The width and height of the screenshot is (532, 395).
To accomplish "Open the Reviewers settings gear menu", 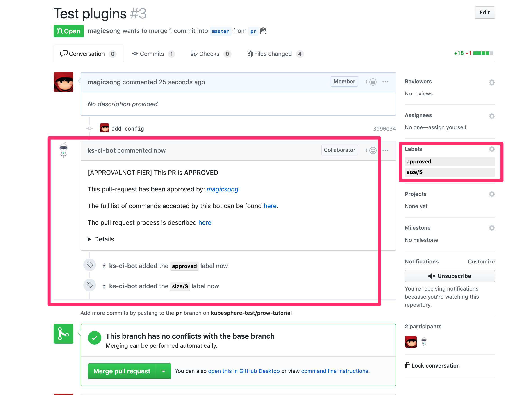I will (491, 82).
